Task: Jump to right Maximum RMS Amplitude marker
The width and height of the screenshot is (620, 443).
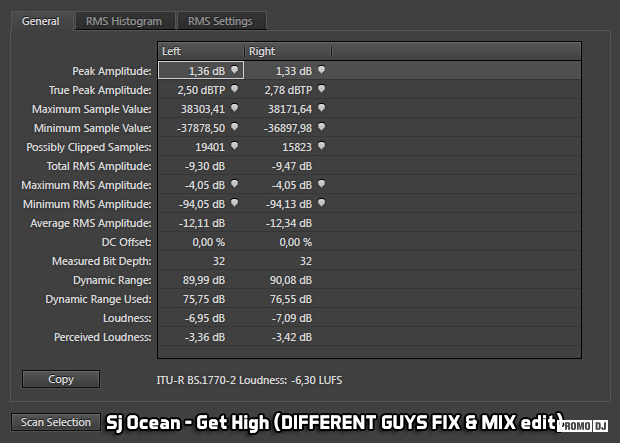Action: point(322,184)
